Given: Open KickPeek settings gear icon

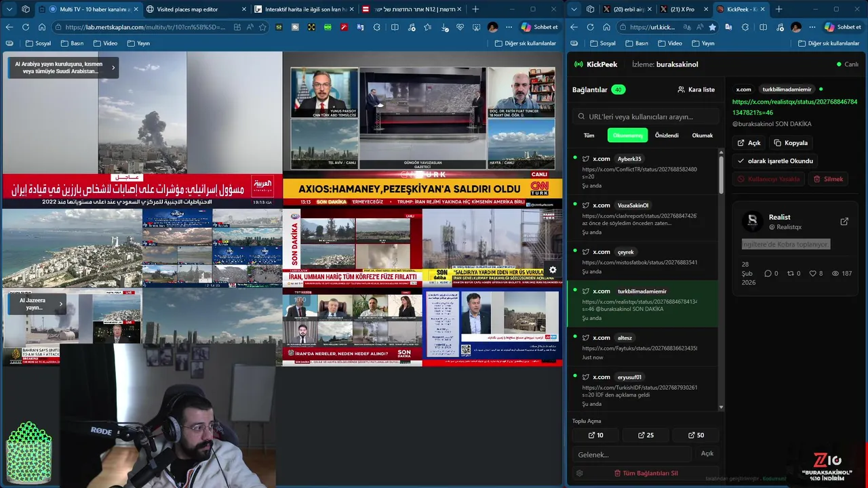Looking at the screenshot, I should point(579,473).
